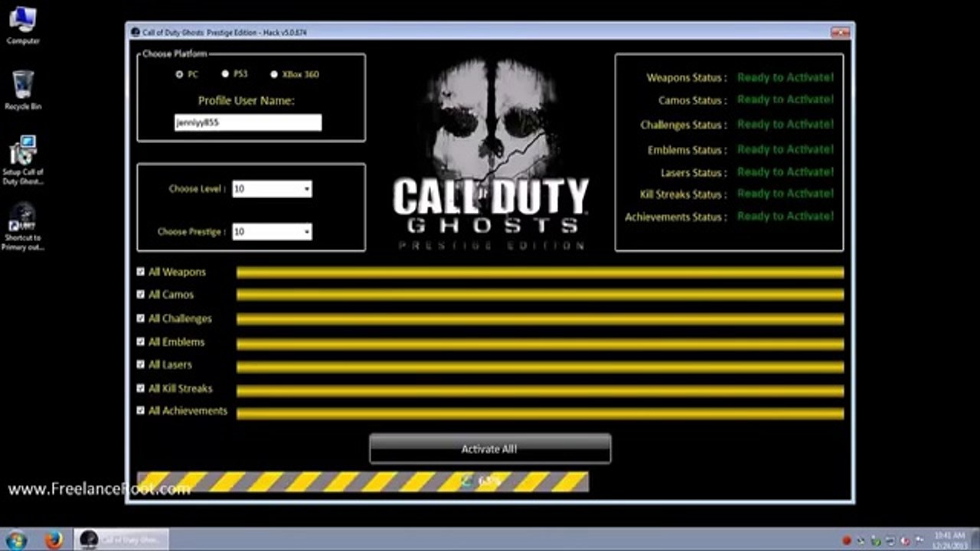The image size is (980, 551).
Task: Click the taskbar clock showing 10:41 AM
Action: click(x=949, y=540)
